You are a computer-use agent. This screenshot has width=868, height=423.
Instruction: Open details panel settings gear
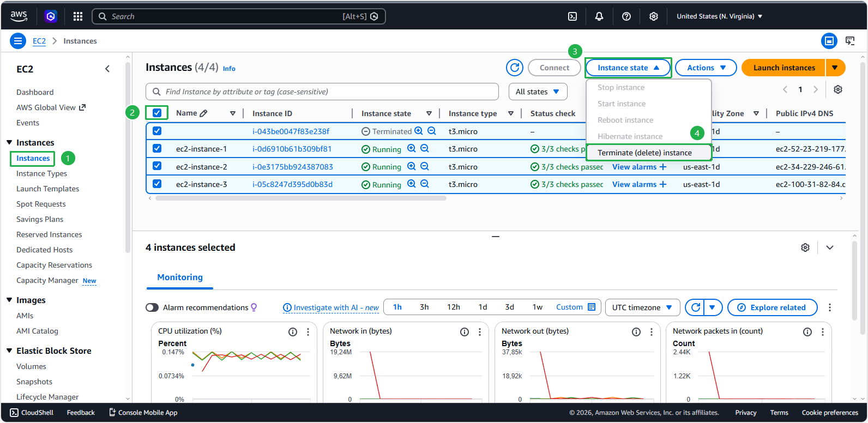pos(805,247)
